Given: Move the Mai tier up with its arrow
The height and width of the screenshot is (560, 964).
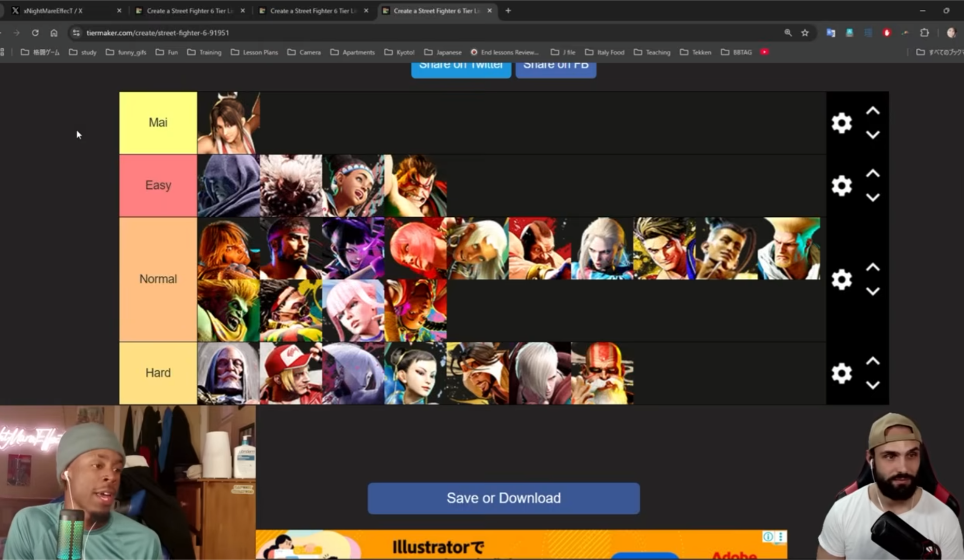Looking at the screenshot, I should coord(873,110).
